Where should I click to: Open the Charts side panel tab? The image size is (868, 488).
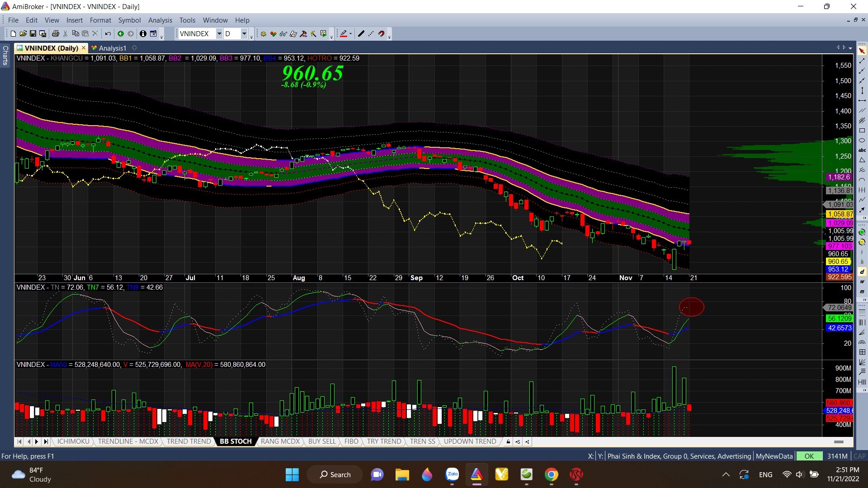point(5,55)
